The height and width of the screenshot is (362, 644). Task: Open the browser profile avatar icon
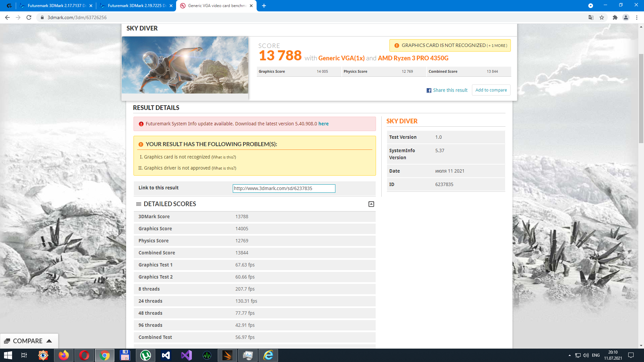tap(626, 17)
